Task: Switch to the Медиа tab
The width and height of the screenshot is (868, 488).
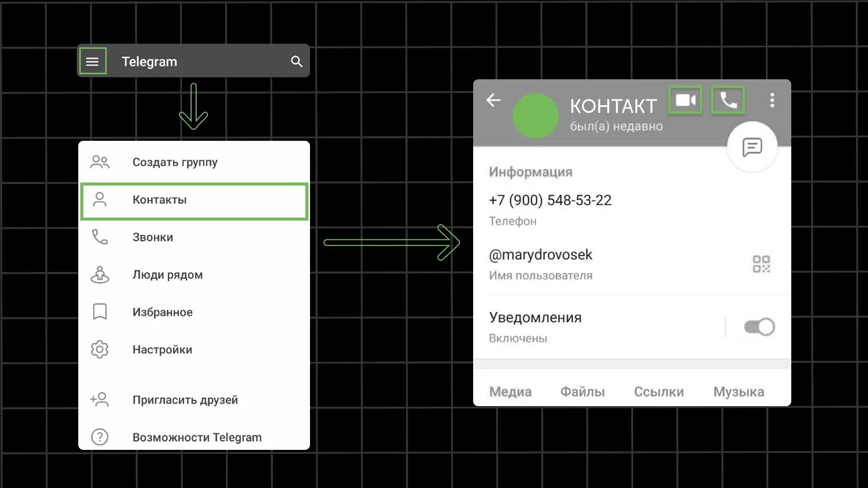Action: coord(510,392)
